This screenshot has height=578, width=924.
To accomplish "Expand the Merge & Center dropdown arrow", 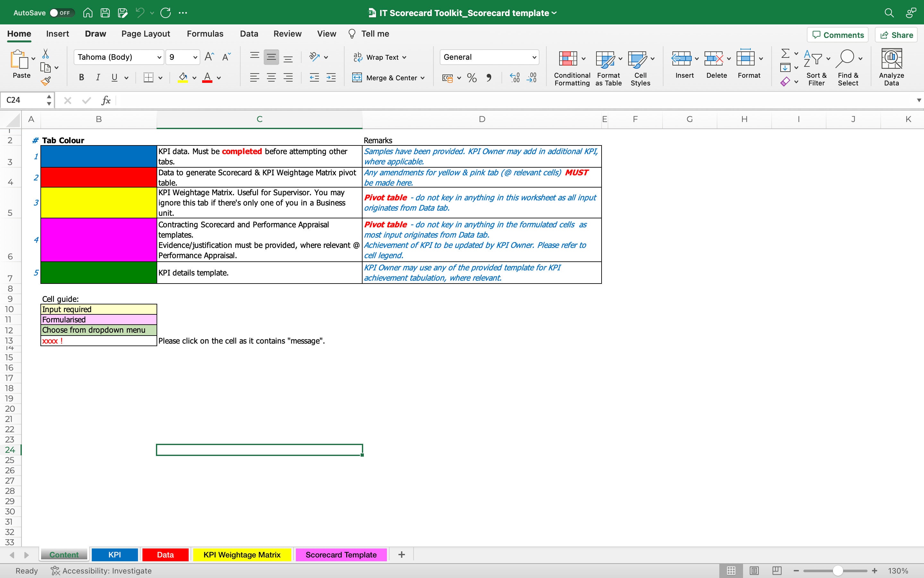I will click(422, 78).
